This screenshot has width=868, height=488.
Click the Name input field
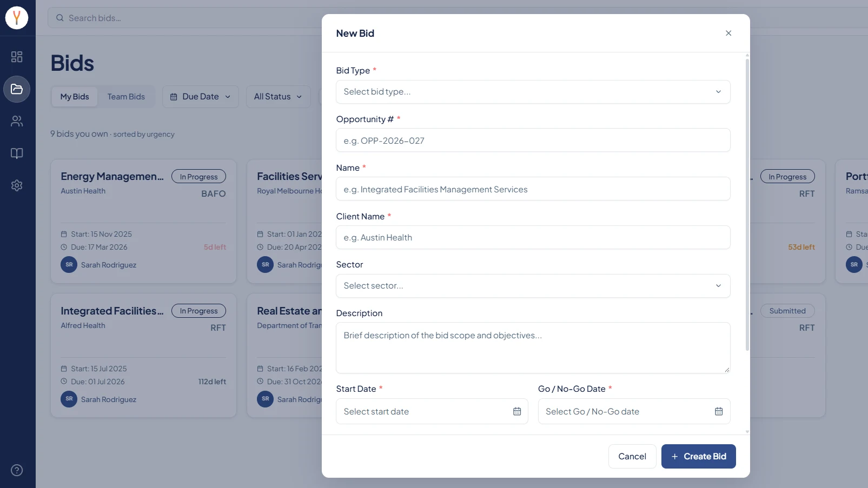(533, 189)
